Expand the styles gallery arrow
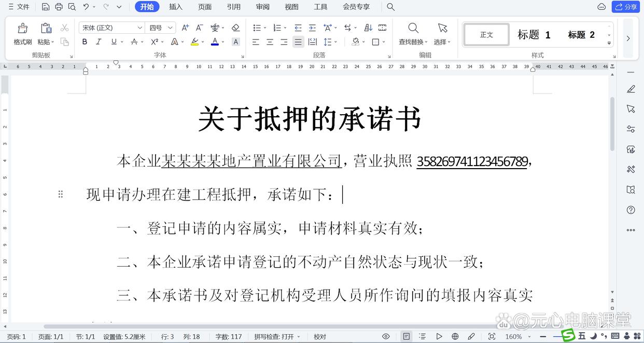This screenshot has width=644, height=343. [x=609, y=43]
